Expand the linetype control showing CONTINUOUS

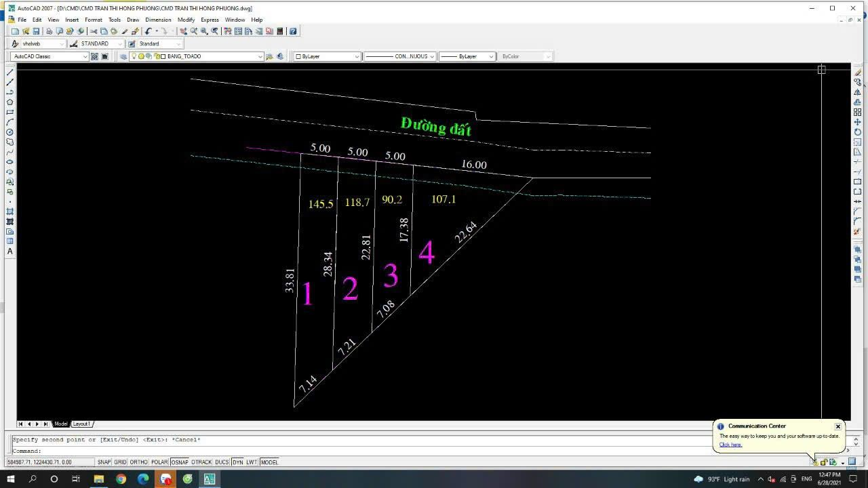(431, 56)
